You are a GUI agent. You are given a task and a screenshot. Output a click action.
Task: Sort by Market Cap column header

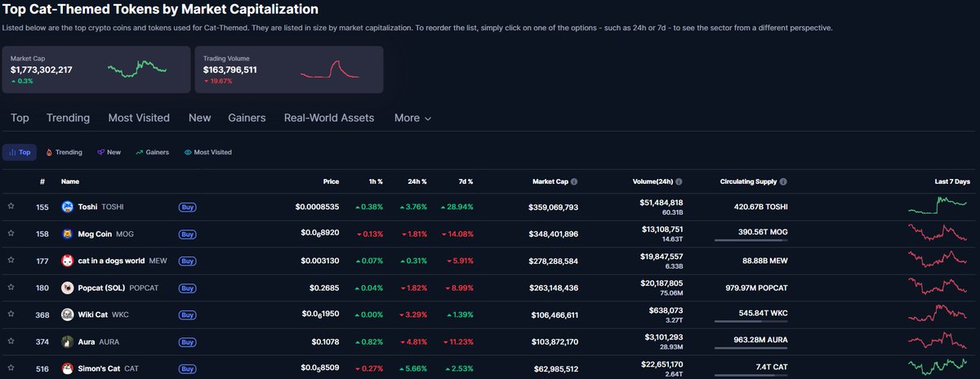550,181
